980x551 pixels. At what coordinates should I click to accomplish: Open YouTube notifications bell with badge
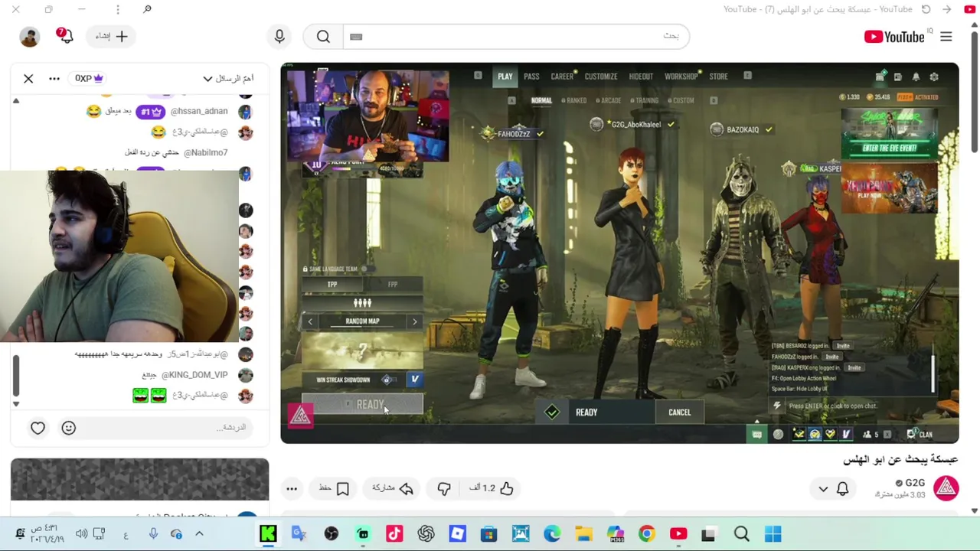64,35
